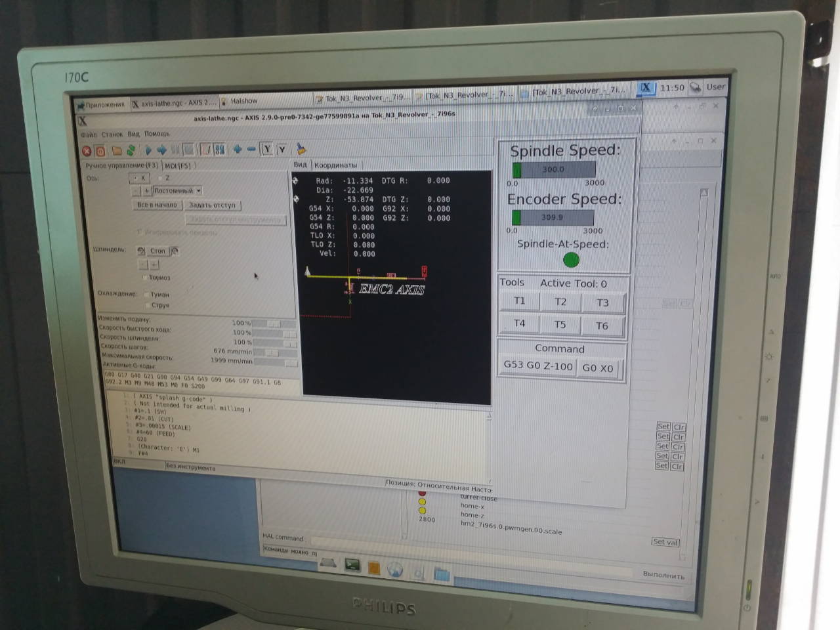
Task: Start spindle counterclockwise icon
Action: pyautogui.click(x=141, y=251)
